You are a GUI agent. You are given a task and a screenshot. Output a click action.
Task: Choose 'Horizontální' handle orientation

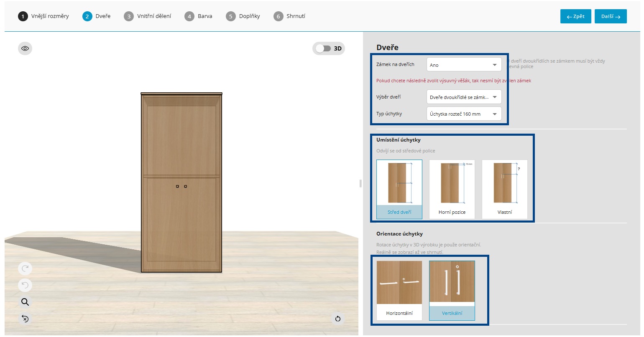coord(399,290)
